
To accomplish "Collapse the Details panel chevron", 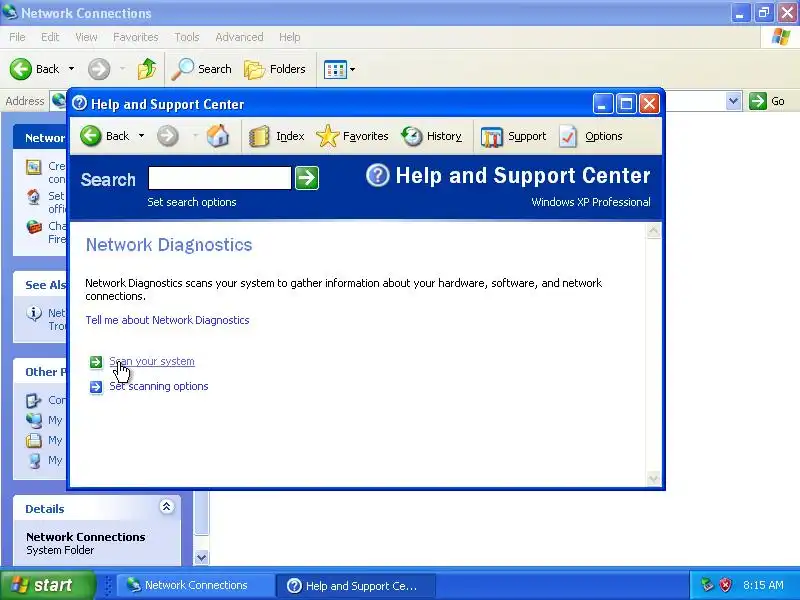I will 166,507.
